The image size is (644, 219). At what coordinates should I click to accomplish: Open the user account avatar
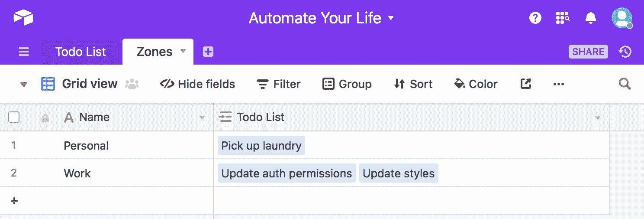pos(621,18)
